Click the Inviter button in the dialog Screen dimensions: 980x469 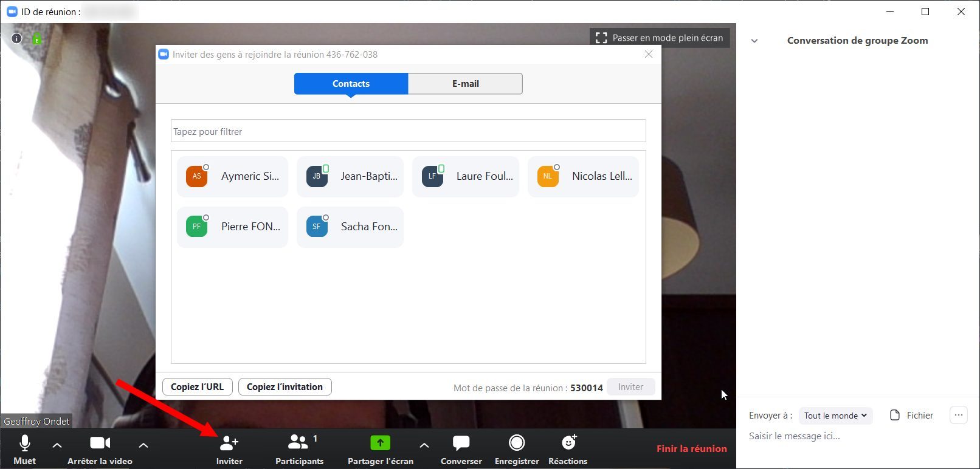[x=630, y=387]
